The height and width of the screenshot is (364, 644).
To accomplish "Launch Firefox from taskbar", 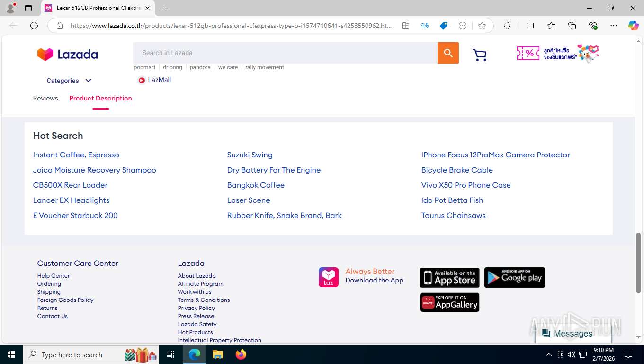I will (241, 355).
